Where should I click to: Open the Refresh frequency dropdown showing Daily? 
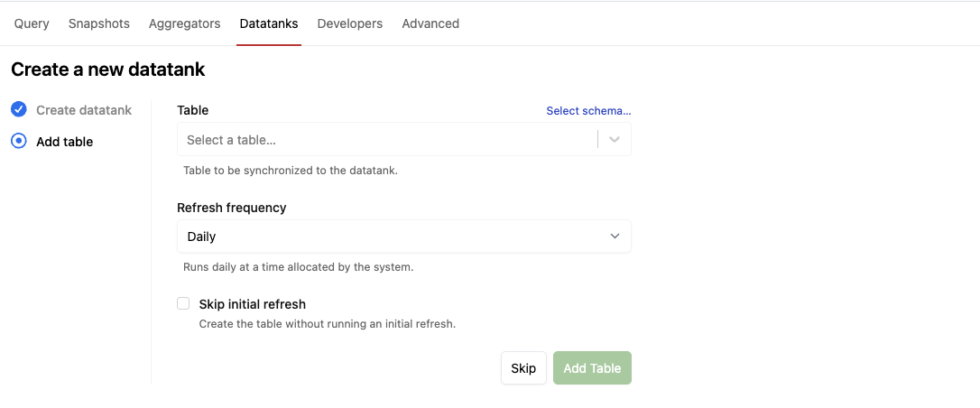[403, 236]
